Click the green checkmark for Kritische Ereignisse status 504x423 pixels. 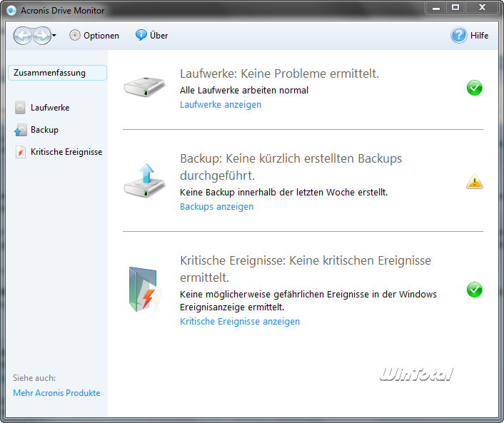click(475, 290)
